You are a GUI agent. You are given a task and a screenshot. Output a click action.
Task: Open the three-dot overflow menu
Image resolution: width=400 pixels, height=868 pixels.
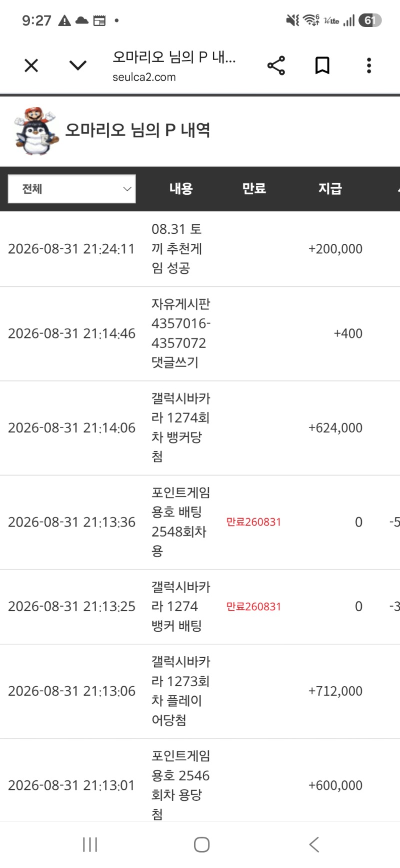pyautogui.click(x=369, y=65)
